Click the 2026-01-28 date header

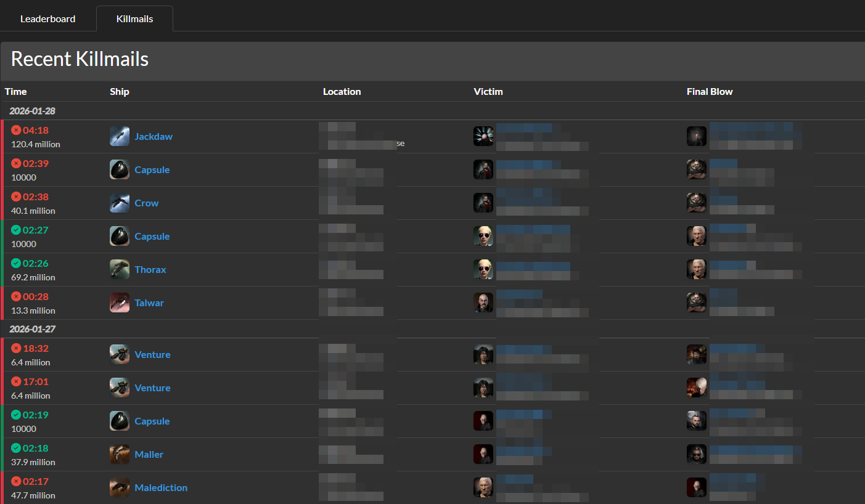tap(32, 111)
